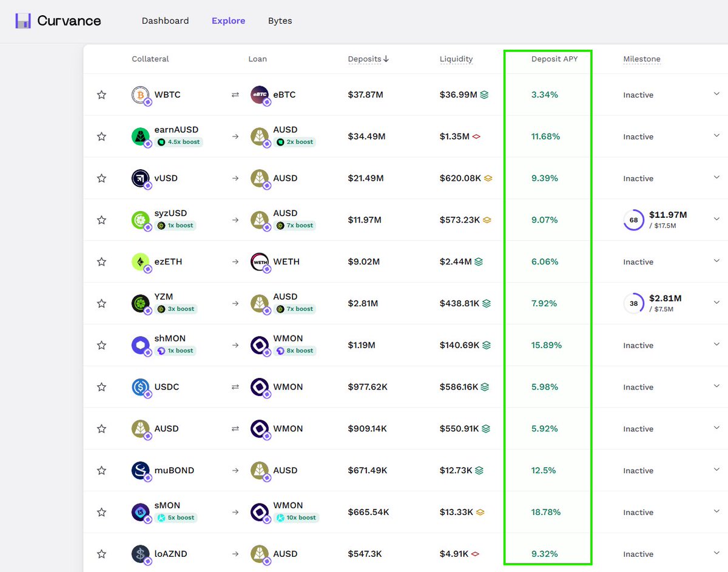Click the Curvance logo
Screen dimensions: 728x572
point(58,21)
